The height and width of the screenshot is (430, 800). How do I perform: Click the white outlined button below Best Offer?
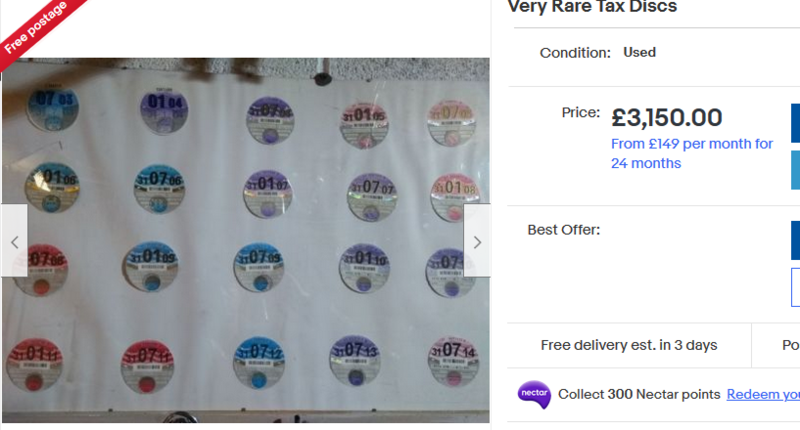pyautogui.click(x=795, y=287)
